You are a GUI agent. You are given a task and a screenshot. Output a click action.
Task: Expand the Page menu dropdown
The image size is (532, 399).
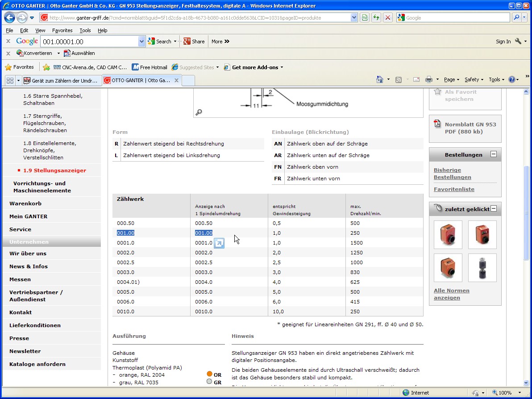pos(452,80)
